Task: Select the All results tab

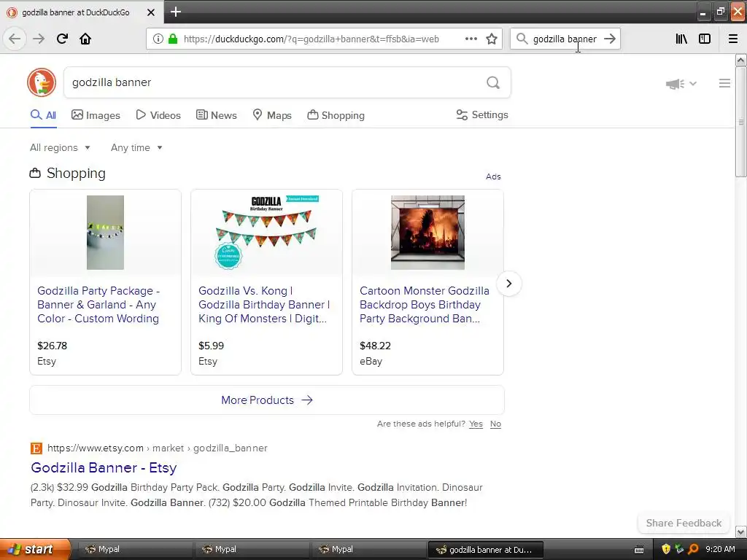Action: (43, 115)
